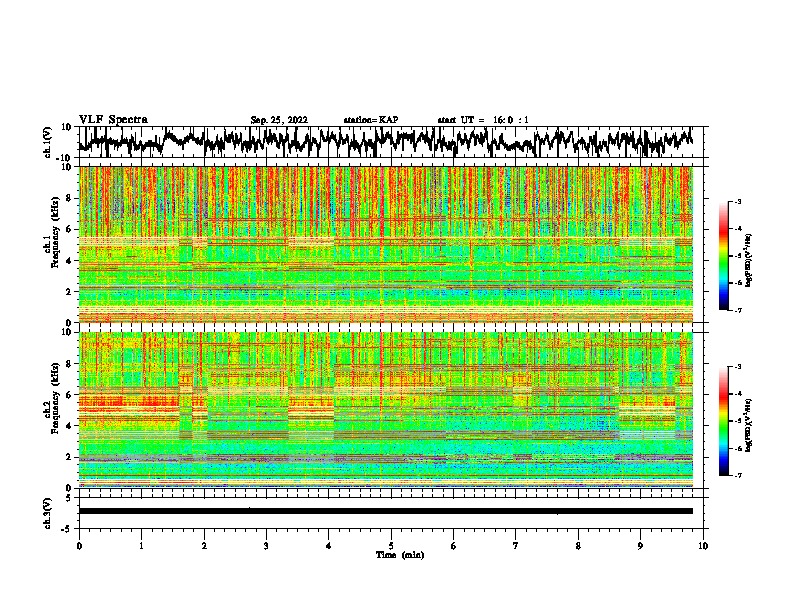
Task: Click the "-7" label on ch.1 color bar
Action: click(738, 310)
